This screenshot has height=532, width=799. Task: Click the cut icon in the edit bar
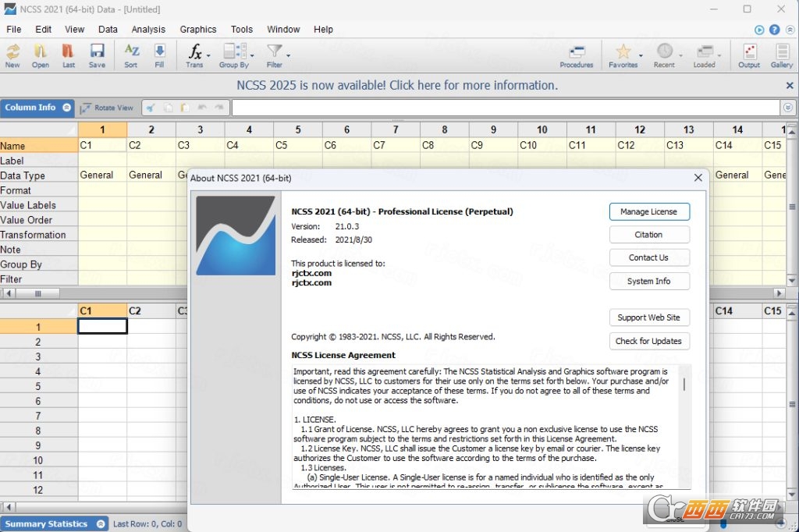click(151, 108)
